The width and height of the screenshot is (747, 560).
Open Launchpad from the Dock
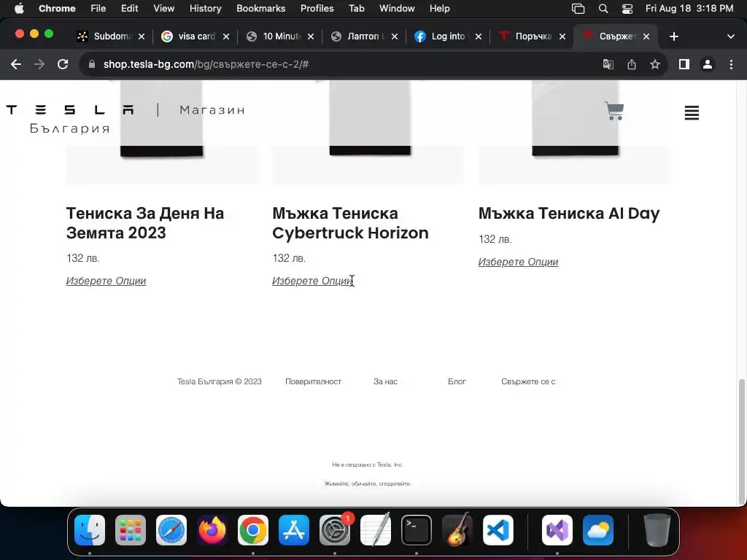coord(130,530)
